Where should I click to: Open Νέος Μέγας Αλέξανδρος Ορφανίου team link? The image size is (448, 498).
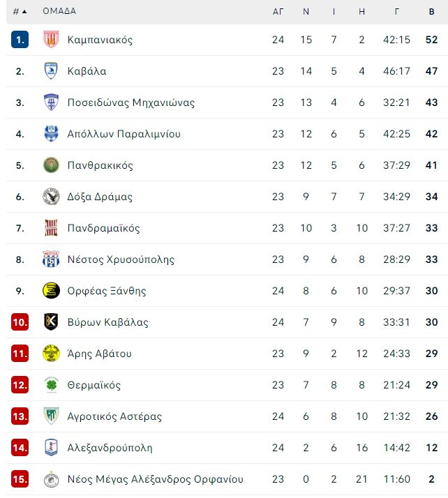[x=156, y=479]
